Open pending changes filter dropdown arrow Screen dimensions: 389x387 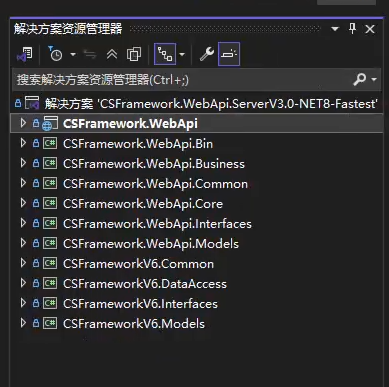tap(73, 54)
